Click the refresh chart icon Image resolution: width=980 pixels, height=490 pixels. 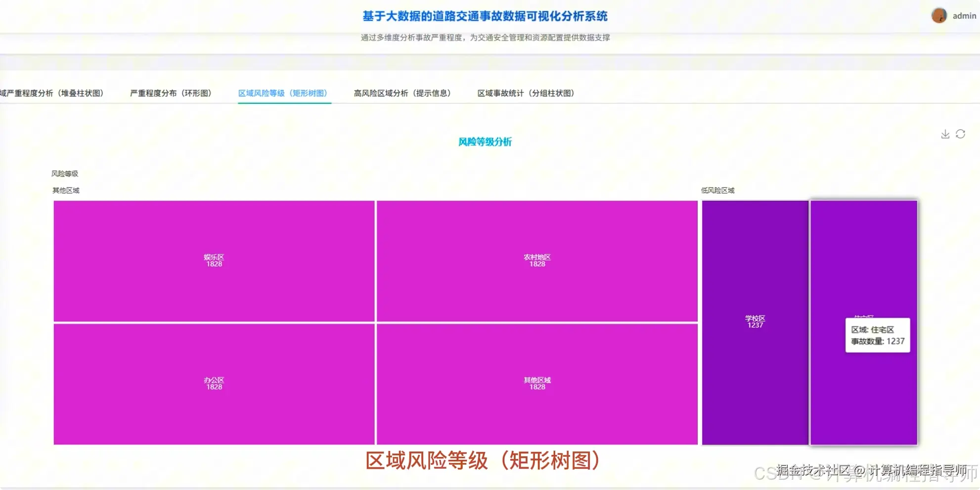tap(961, 134)
